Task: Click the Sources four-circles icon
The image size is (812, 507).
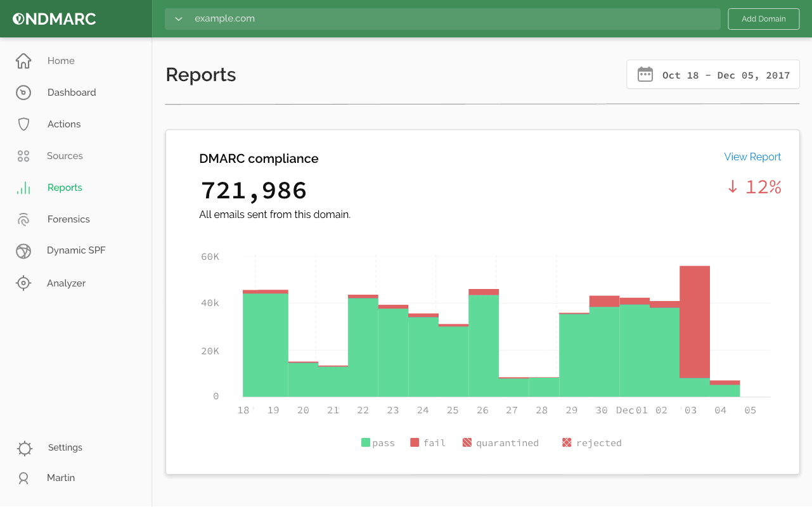Action: point(23,156)
